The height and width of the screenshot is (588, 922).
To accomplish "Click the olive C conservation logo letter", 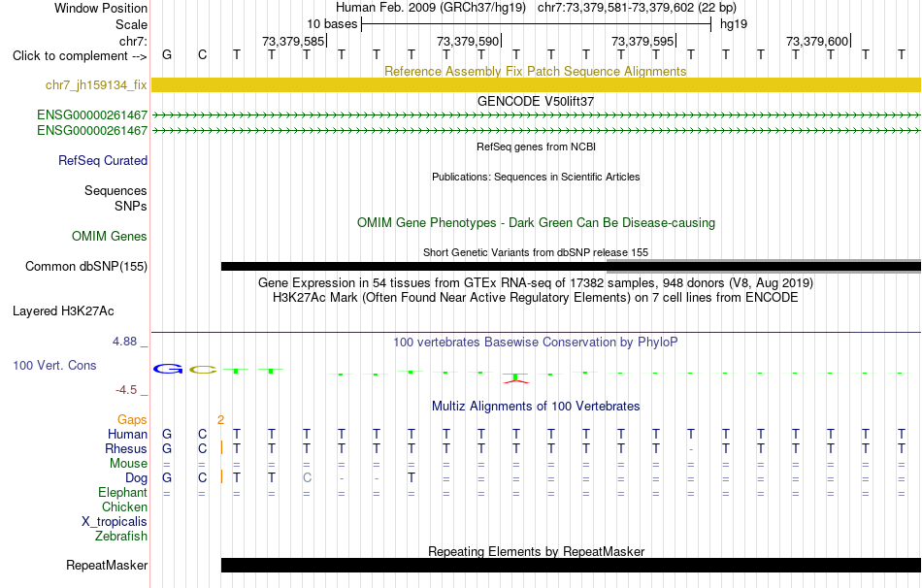I will click(x=203, y=370).
